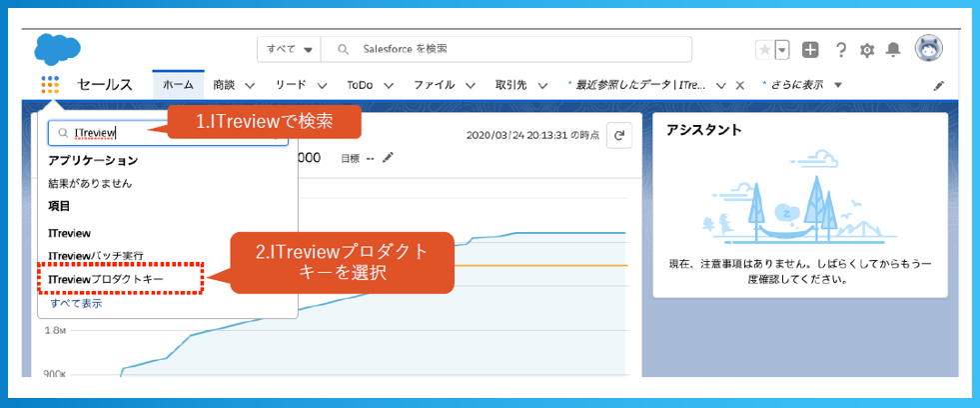Click the timestamp 2020/03/24 20:13:31 の時点
980x408 pixels.
pyautogui.click(x=532, y=135)
